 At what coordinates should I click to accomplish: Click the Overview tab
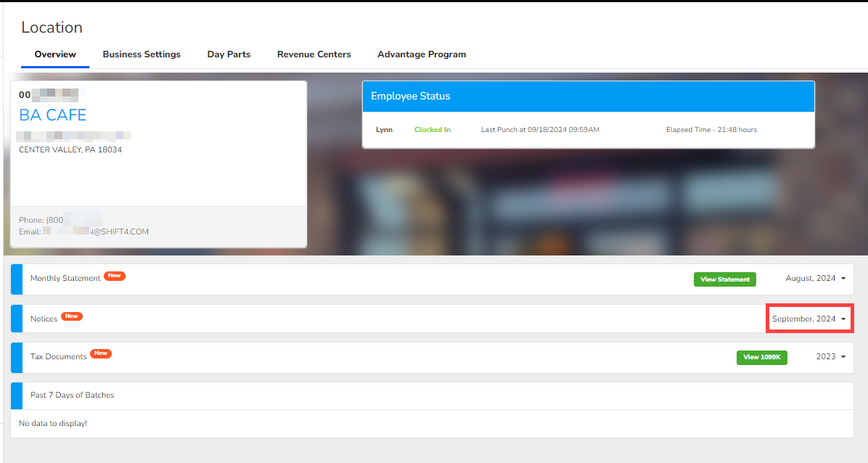click(55, 54)
